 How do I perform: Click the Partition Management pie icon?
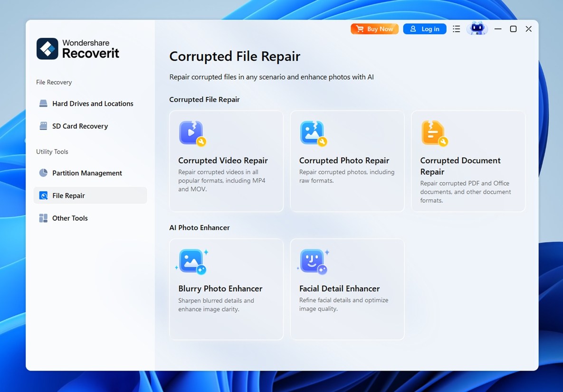(x=43, y=173)
